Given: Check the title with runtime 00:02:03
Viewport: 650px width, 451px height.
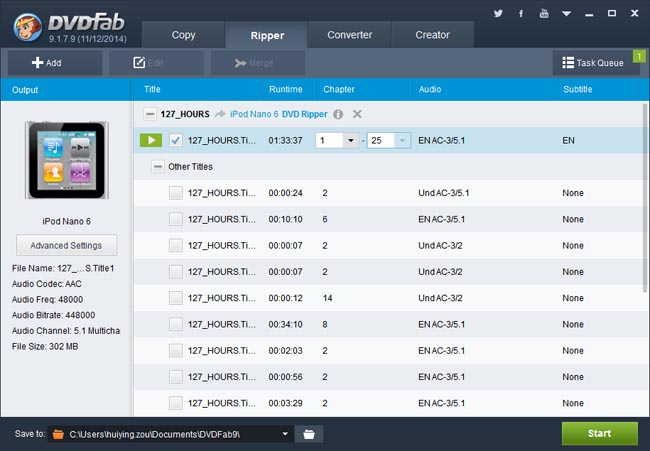Looking at the screenshot, I should pos(176,350).
